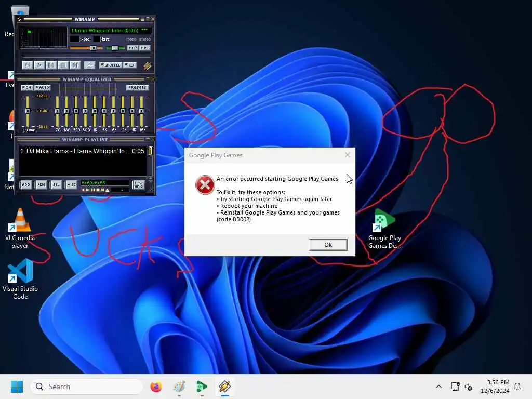Screen dimensions: 532x399
Task: Open the playlist SEL menu
Action: [56, 185]
